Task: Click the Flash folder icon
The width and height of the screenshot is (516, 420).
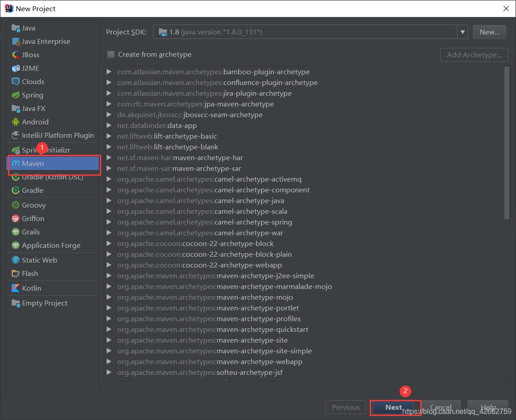Action: click(16, 274)
